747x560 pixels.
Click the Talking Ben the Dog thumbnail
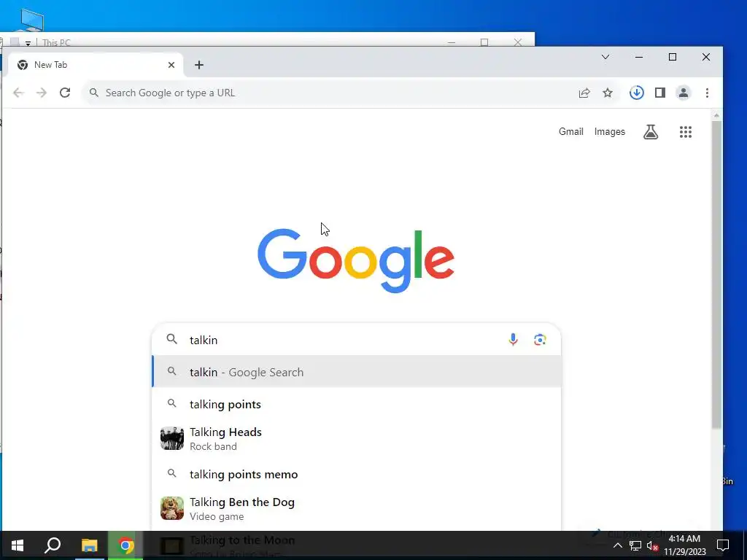[x=172, y=508]
